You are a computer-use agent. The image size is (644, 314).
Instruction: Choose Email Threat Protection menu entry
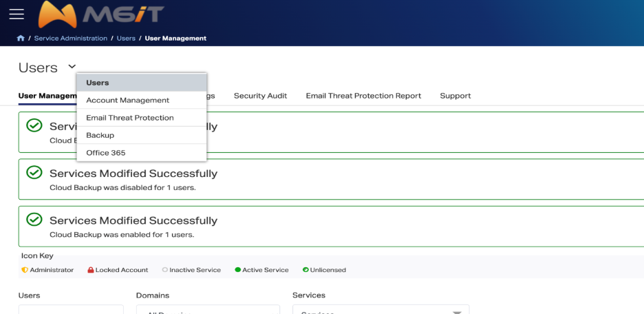coord(142,118)
